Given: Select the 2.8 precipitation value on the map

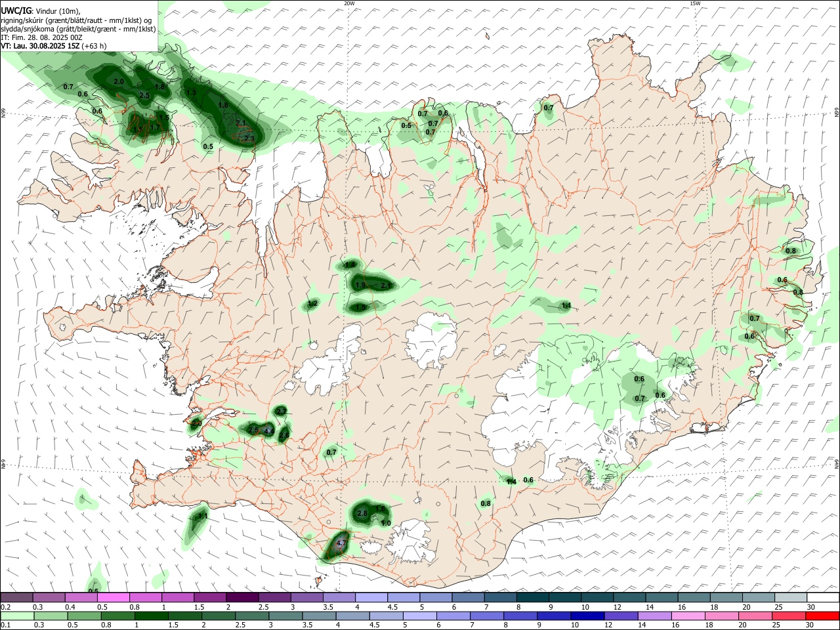Looking at the screenshot, I should 362,513.
